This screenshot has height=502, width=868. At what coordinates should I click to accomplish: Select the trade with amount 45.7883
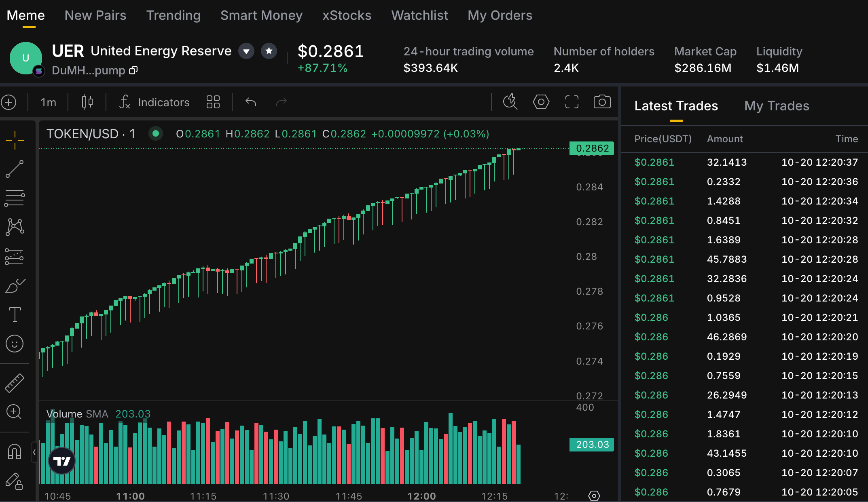tap(745, 259)
